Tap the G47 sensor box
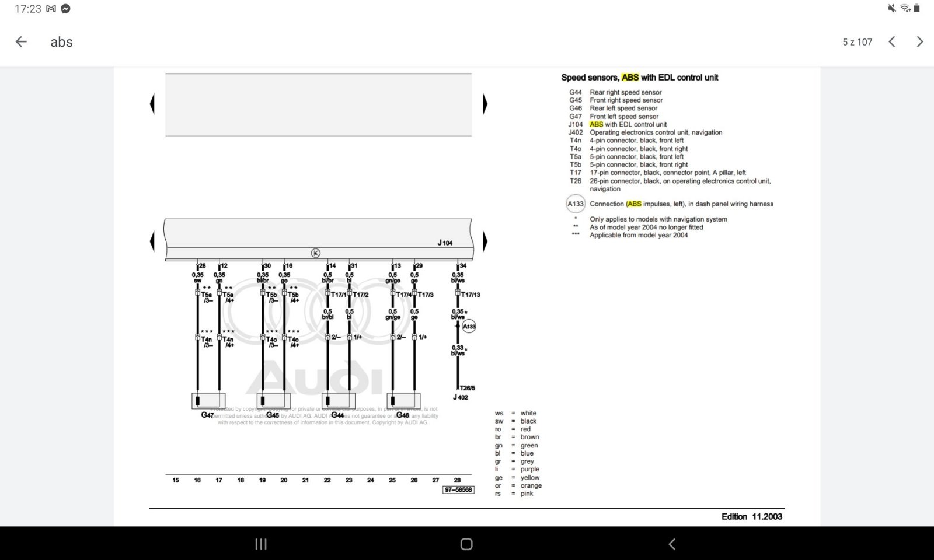Viewport: 934px width, 560px height. coord(208,401)
